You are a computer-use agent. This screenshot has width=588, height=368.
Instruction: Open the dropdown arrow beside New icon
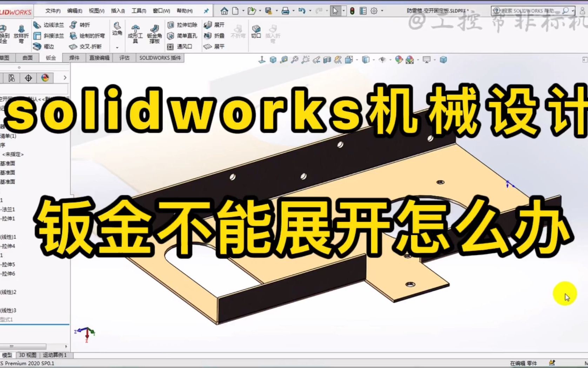[x=243, y=11]
